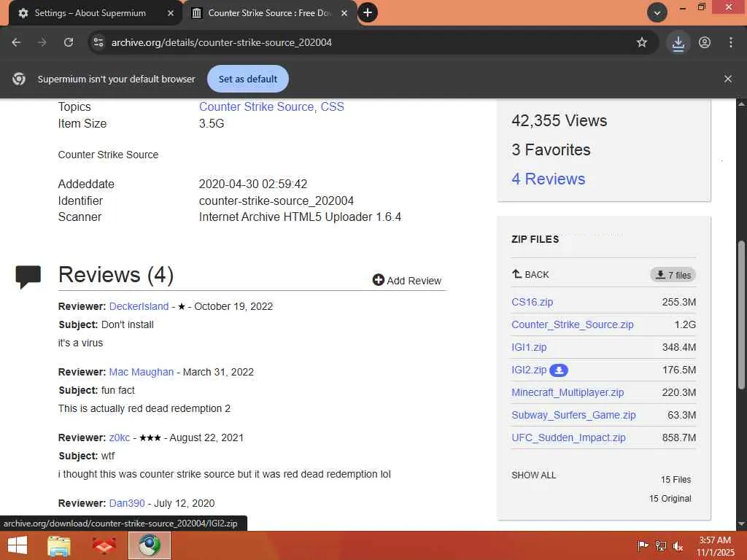Open a new tab with plus button

pos(368,13)
